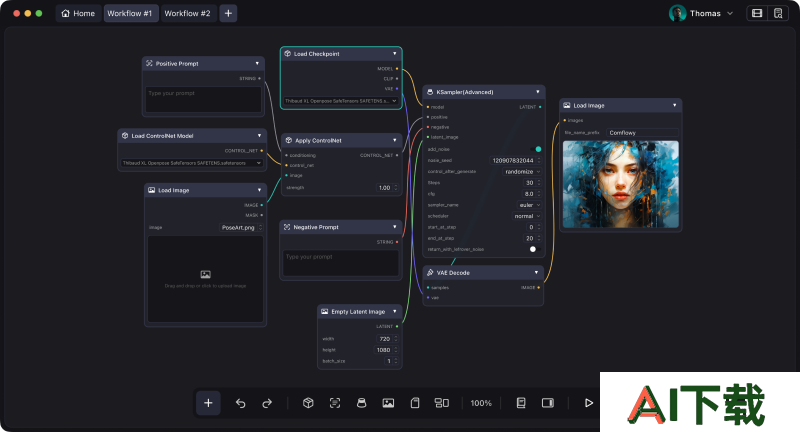Click the layout icon at top right
The width and height of the screenshot is (800, 432).
point(757,13)
